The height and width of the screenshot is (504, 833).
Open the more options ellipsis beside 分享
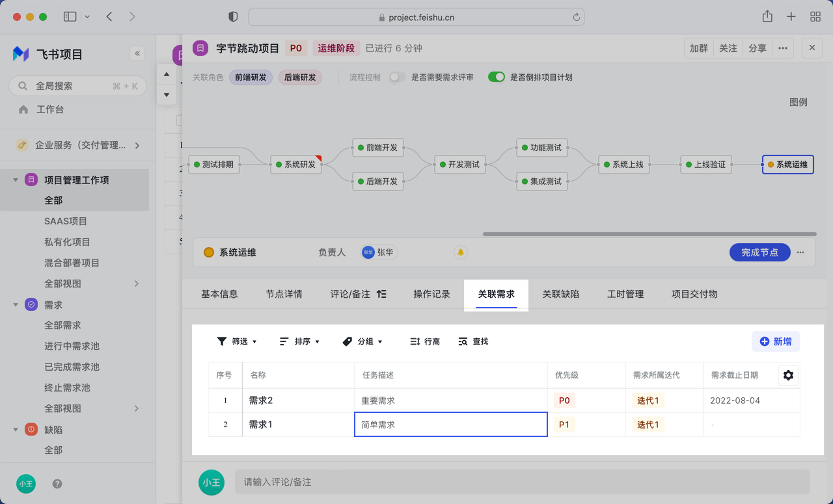pyautogui.click(x=783, y=48)
